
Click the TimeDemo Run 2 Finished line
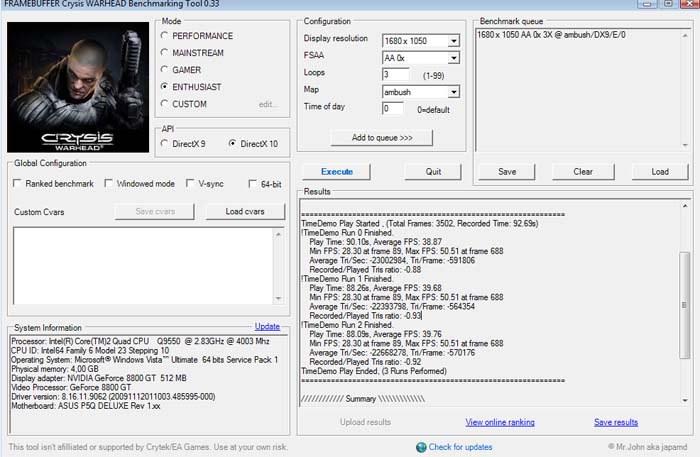pos(347,325)
